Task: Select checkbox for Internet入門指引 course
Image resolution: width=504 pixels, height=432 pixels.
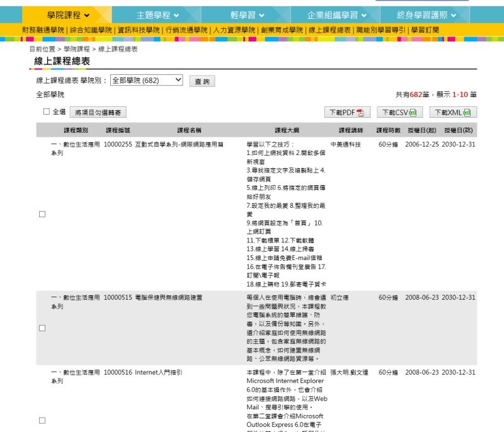Action: pyautogui.click(x=42, y=421)
